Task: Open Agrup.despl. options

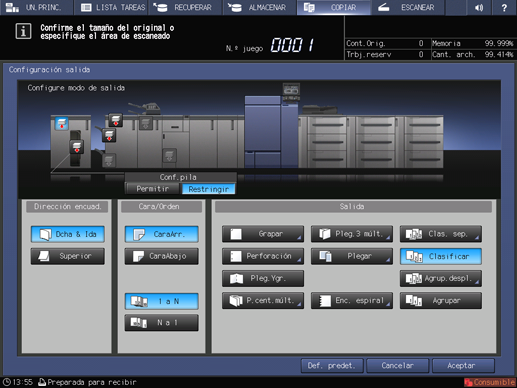Action: click(x=441, y=278)
